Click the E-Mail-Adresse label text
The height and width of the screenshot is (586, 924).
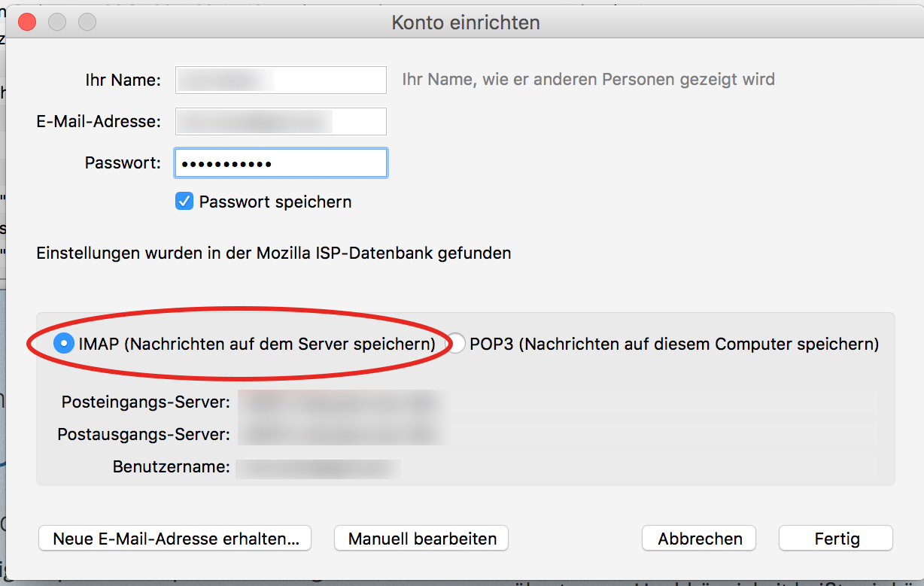click(x=99, y=121)
